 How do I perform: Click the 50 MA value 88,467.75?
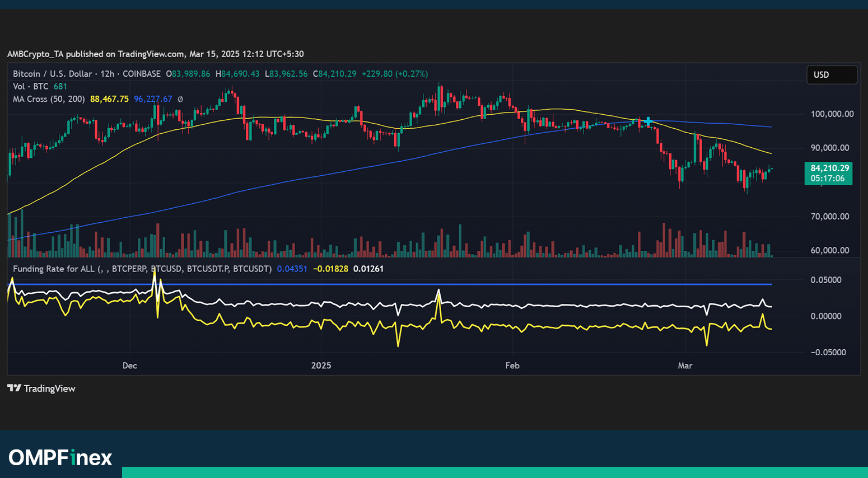[x=109, y=99]
